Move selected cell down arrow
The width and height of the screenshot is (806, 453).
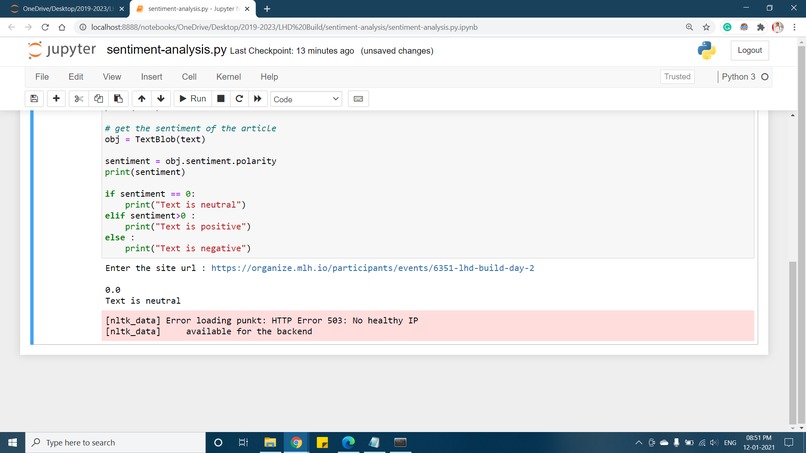point(161,99)
